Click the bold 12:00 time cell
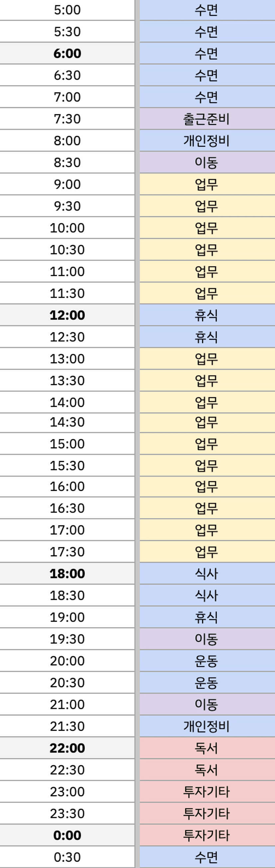275x868 pixels. click(67, 315)
